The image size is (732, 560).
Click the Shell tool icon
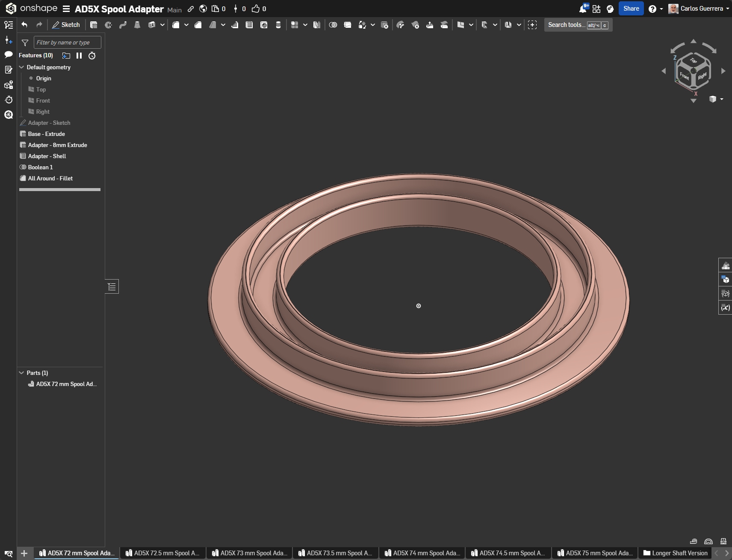coord(249,25)
